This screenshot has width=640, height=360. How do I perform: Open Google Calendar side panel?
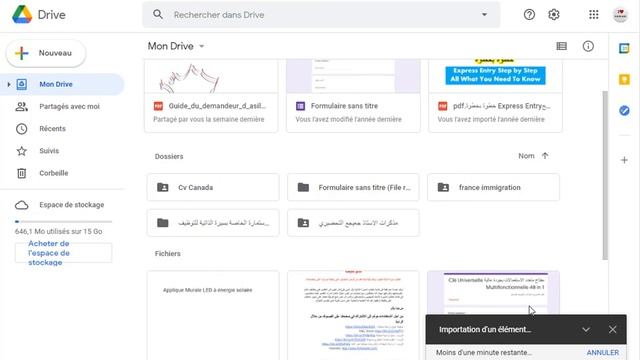[624, 48]
